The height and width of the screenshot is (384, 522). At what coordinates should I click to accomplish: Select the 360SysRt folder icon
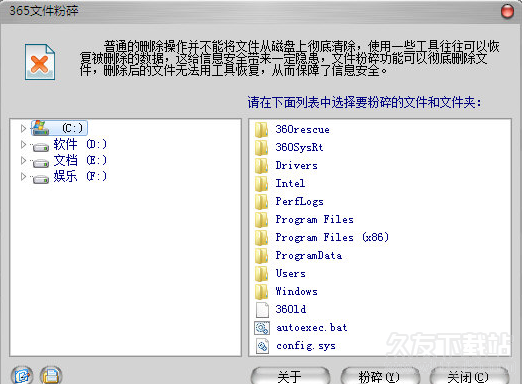(261, 148)
